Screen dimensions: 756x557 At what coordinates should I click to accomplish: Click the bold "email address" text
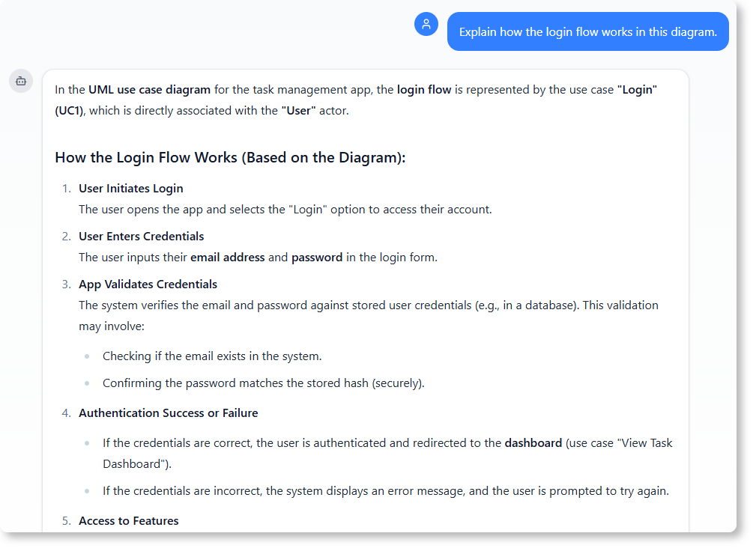(x=228, y=258)
